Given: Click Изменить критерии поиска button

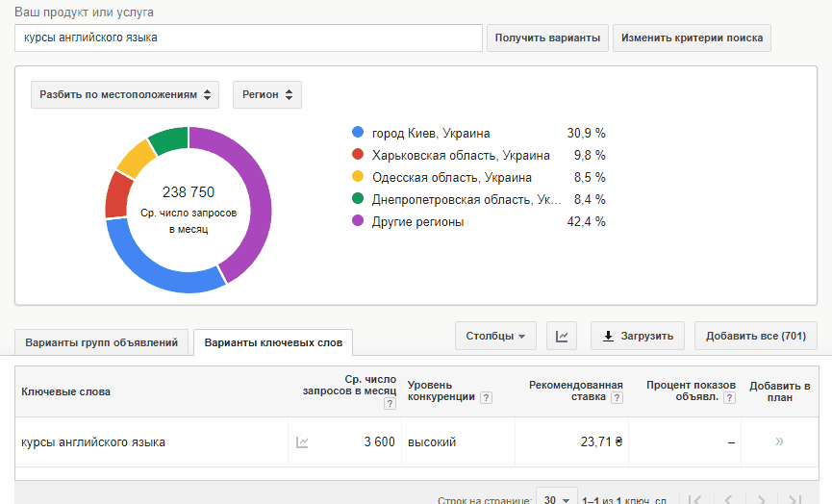Looking at the screenshot, I should tap(692, 38).
